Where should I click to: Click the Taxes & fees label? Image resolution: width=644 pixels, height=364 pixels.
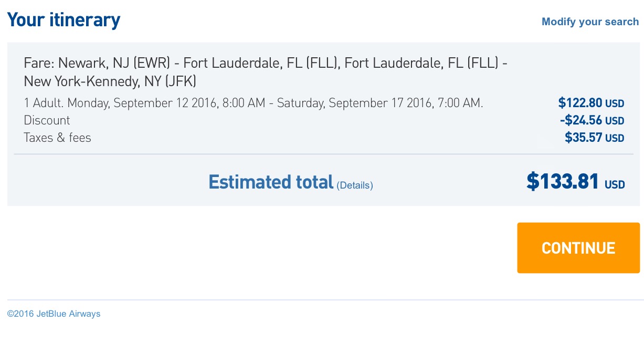(x=57, y=138)
